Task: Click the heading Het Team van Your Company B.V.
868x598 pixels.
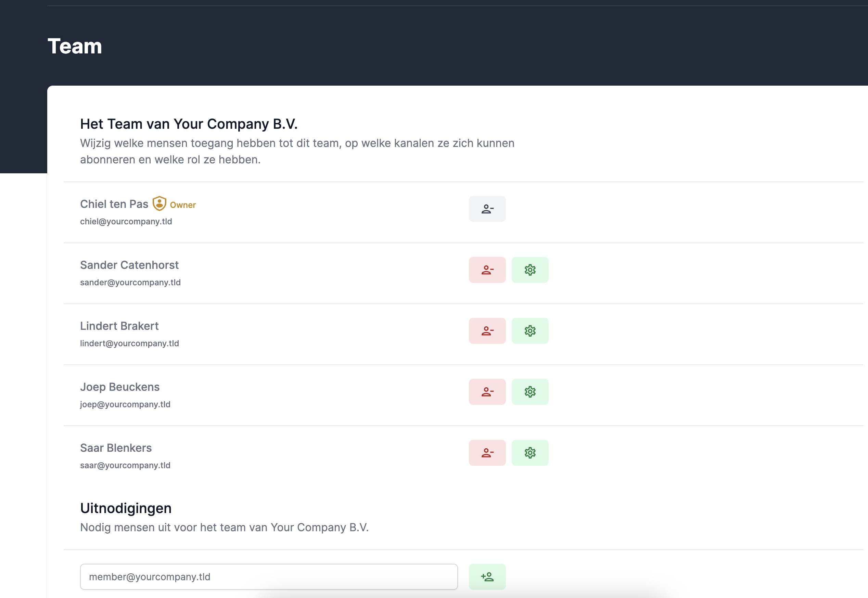Action: tap(189, 124)
